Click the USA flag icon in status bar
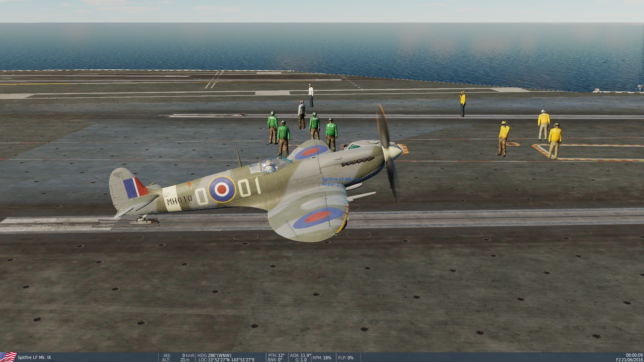 click(8, 357)
